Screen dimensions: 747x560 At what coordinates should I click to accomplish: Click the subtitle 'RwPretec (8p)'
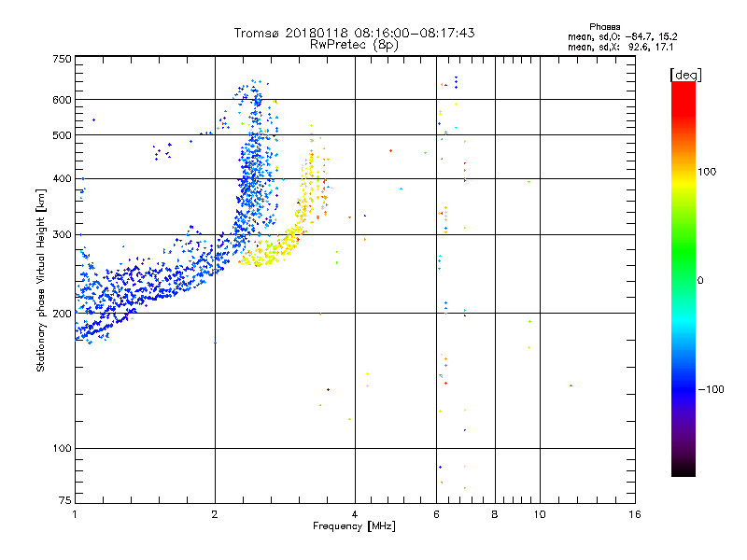point(354,45)
